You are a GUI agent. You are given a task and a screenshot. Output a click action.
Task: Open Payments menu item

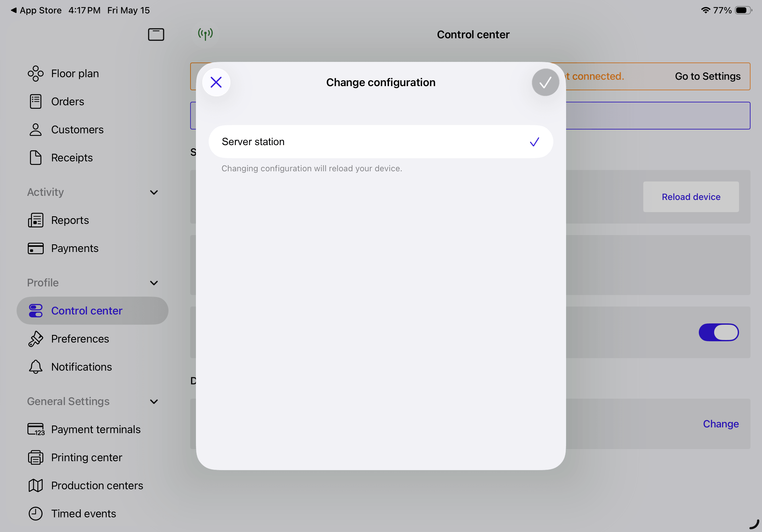93,248
